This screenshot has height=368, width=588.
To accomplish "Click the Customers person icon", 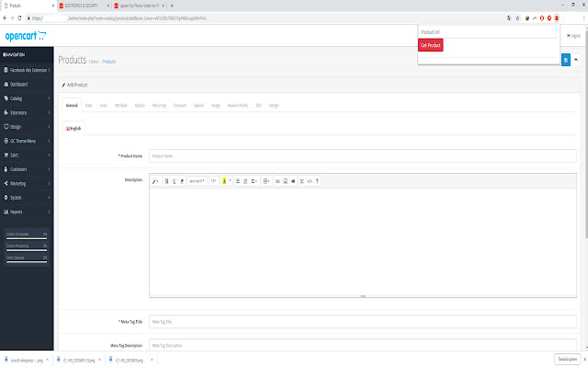I will click(6, 169).
